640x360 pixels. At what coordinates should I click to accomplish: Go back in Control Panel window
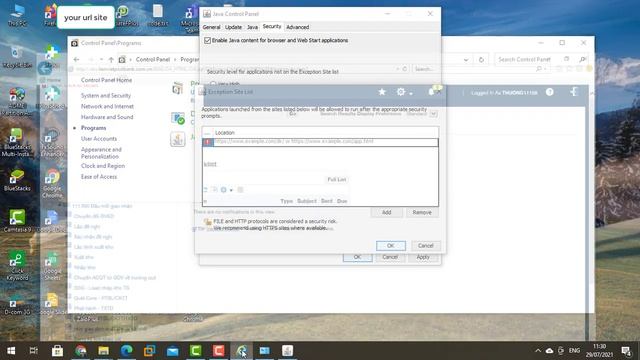76,60
